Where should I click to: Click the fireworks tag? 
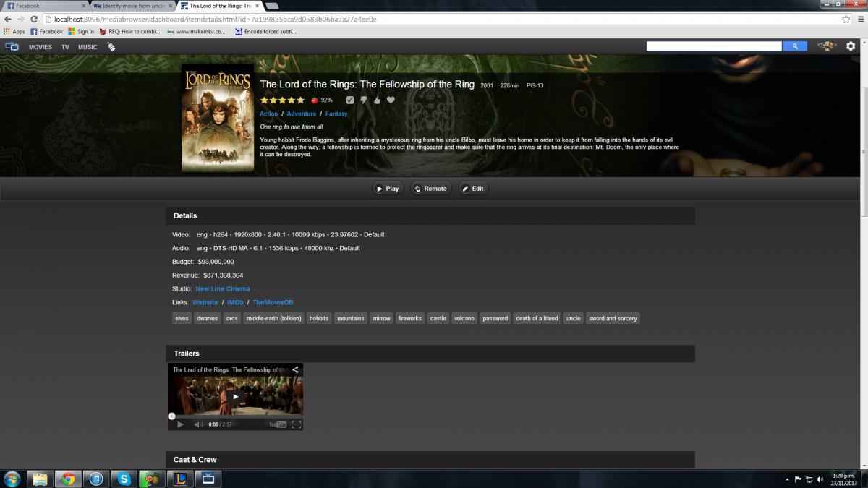[409, 318]
